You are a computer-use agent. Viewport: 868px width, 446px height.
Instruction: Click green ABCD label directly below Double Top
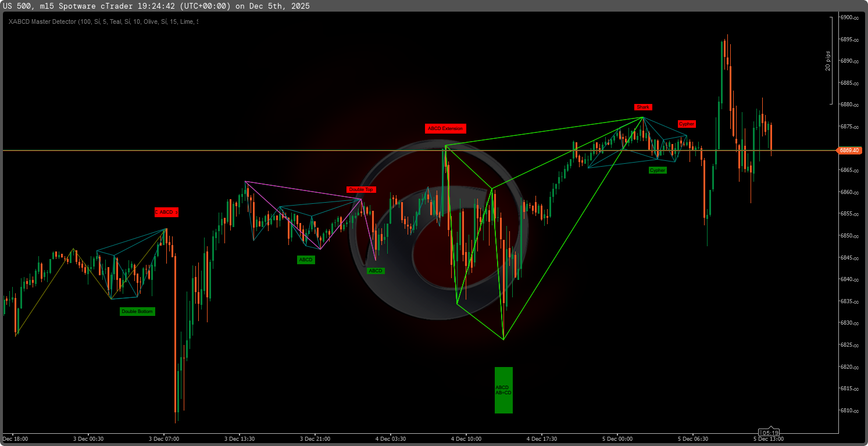tap(376, 271)
